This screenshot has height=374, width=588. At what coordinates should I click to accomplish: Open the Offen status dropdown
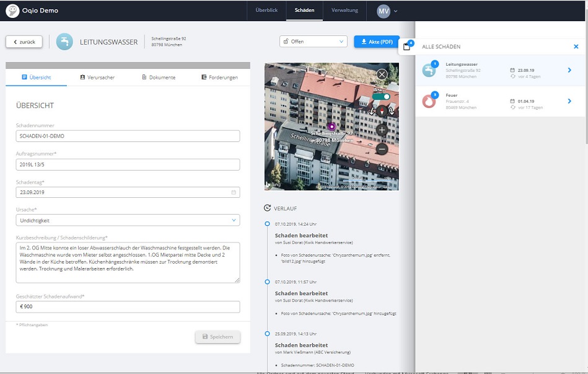pyautogui.click(x=313, y=42)
